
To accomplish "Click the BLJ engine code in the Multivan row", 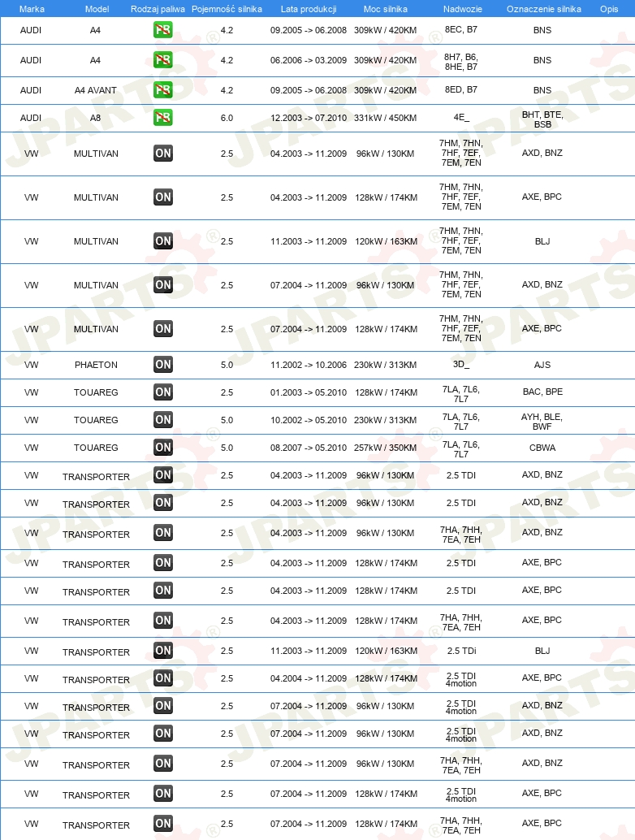I will (542, 241).
